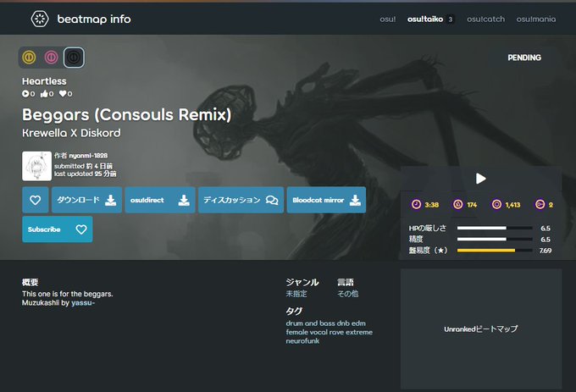The height and width of the screenshot is (392, 576).
Task: Click the circle count icon
Action: point(496,204)
